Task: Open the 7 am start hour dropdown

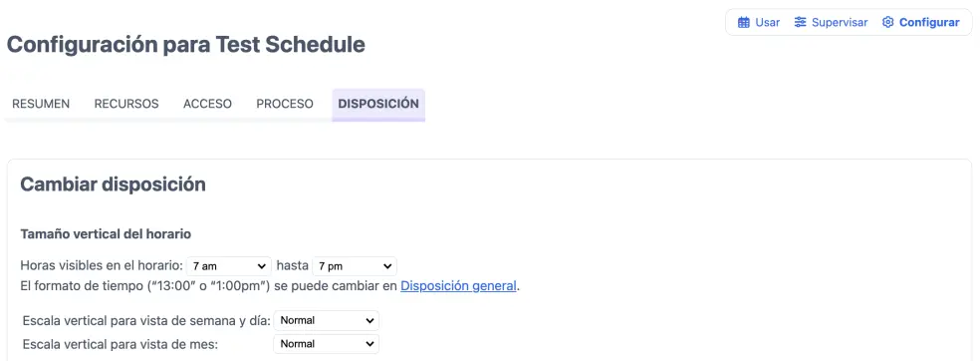Action: pyautogui.click(x=229, y=266)
